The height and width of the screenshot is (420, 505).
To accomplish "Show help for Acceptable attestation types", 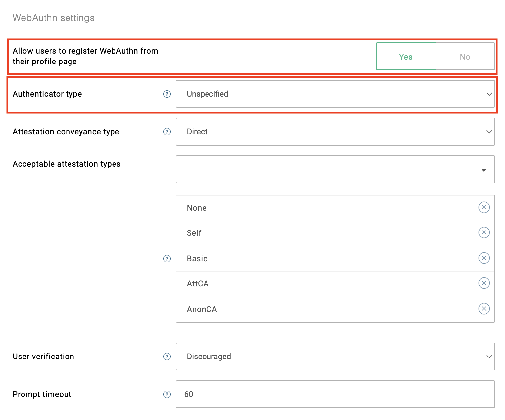I will tap(167, 259).
